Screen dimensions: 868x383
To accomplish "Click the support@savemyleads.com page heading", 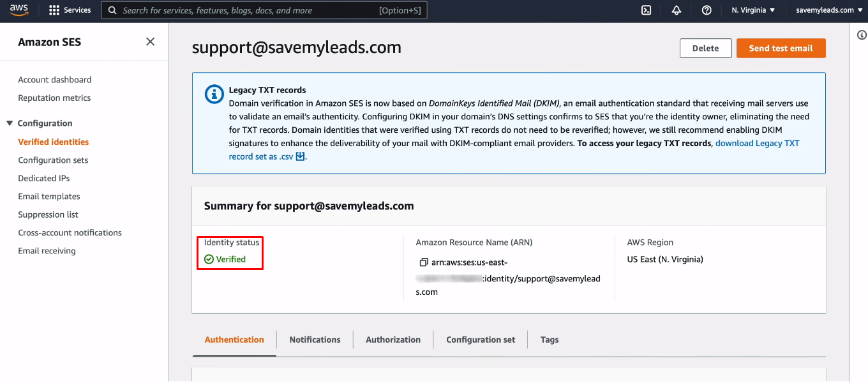I will pos(297,47).
